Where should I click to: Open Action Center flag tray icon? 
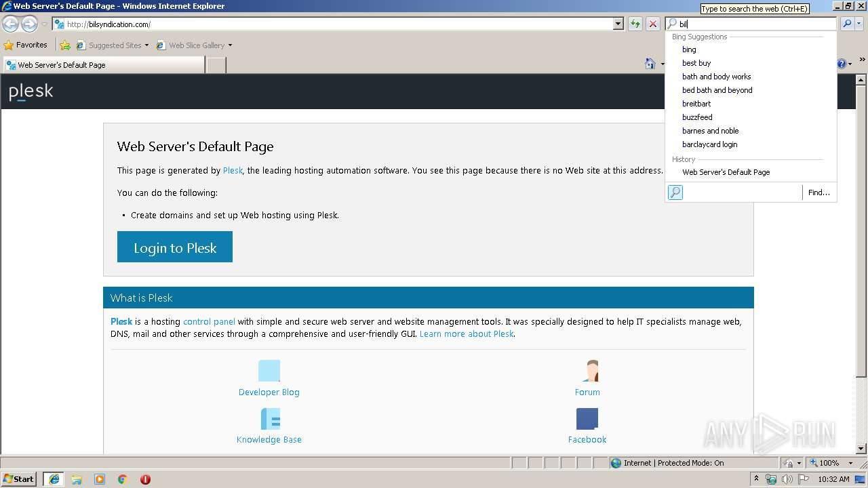coord(804,479)
